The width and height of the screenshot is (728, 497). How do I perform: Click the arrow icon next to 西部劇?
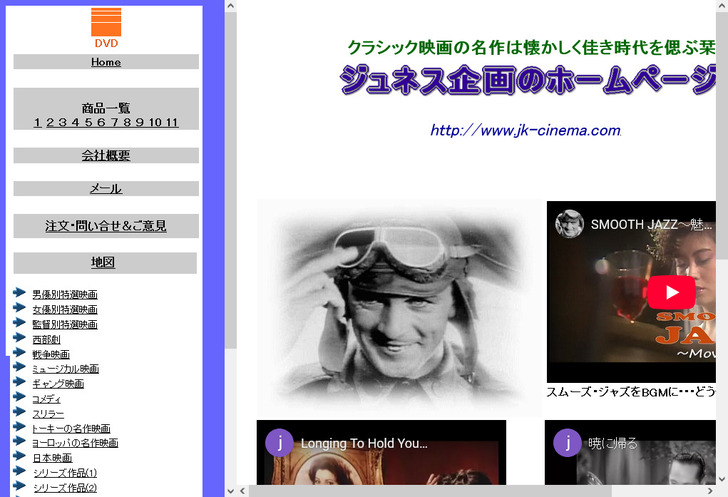[20, 339]
